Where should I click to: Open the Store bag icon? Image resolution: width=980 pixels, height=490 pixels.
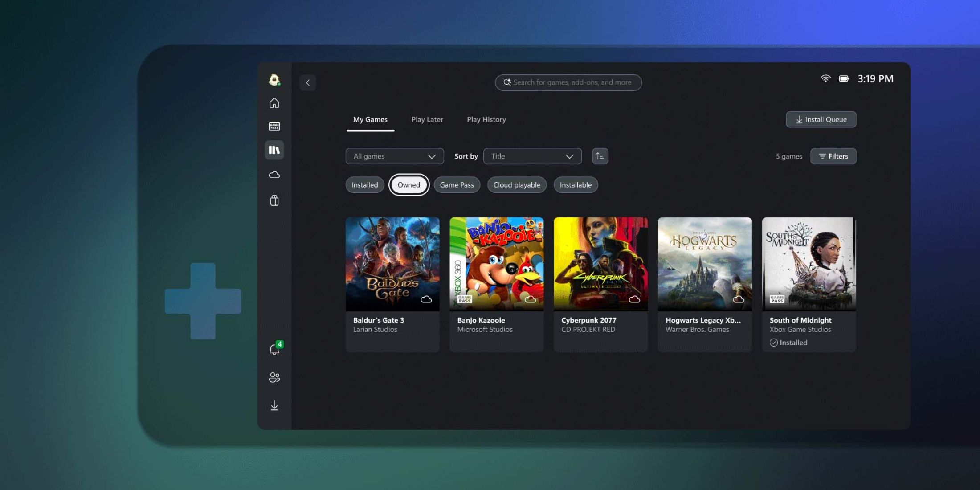click(x=274, y=200)
